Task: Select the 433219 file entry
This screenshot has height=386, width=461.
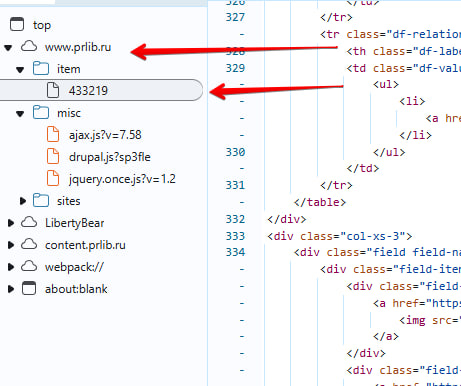Action: [x=101, y=90]
